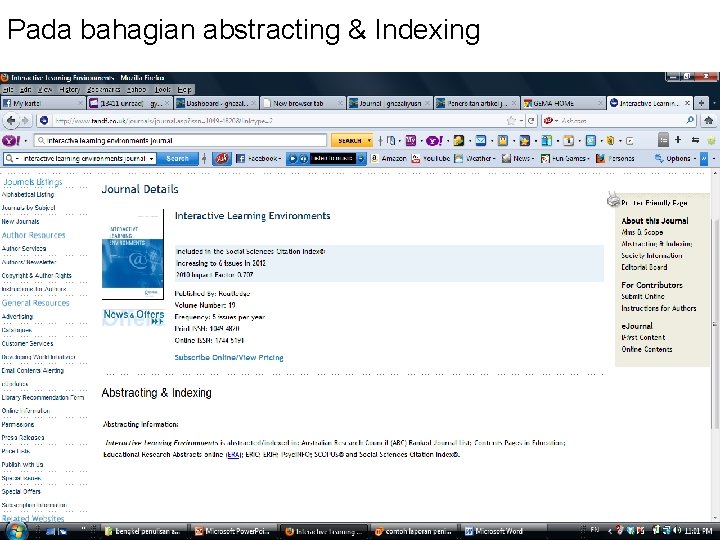Open the Firefox Home page icon
Image resolution: width=720 pixels, height=540 pixels.
(709, 120)
